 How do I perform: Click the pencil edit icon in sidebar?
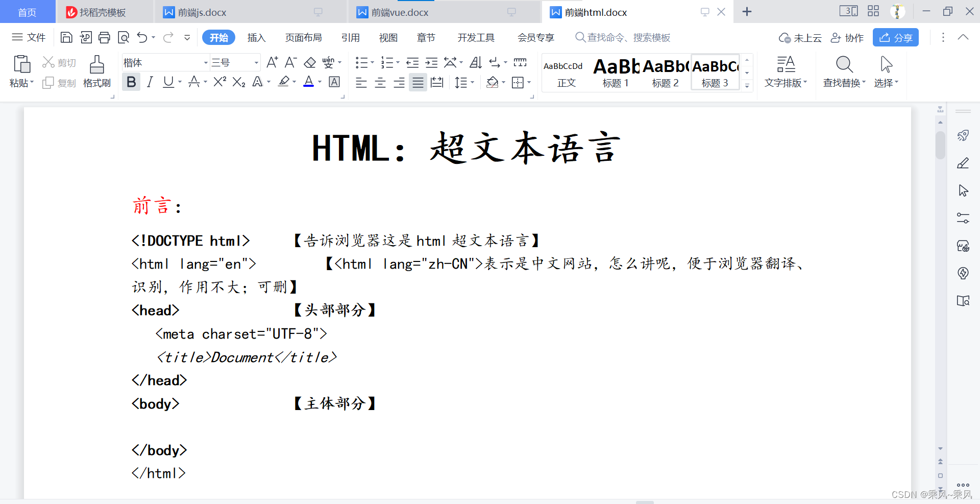coord(963,163)
